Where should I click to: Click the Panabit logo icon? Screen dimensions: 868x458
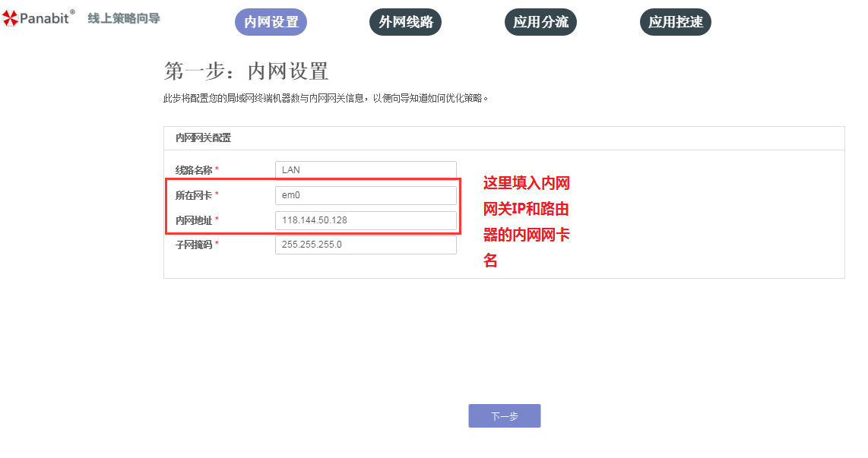(10, 19)
